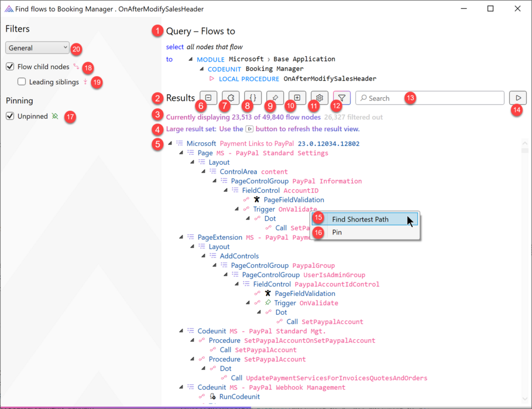Image resolution: width=532 pixels, height=409 pixels.
Task: Click the results scrollbar down arrow
Action: point(525,399)
